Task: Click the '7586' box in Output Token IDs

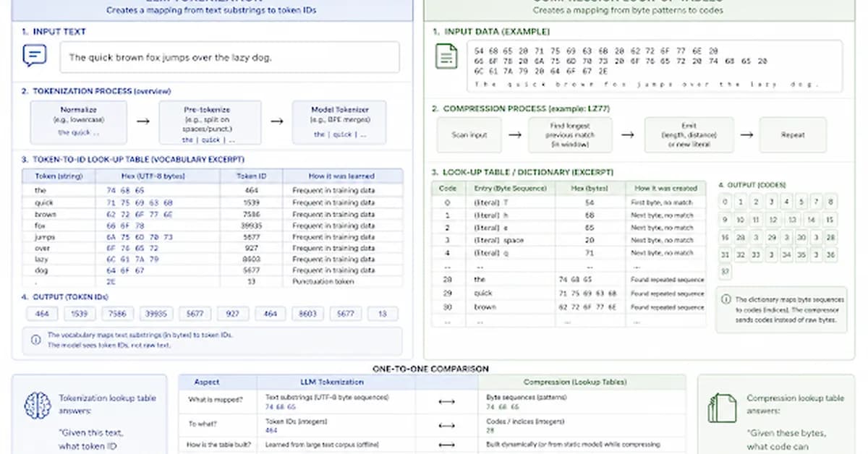Action: 116,314
